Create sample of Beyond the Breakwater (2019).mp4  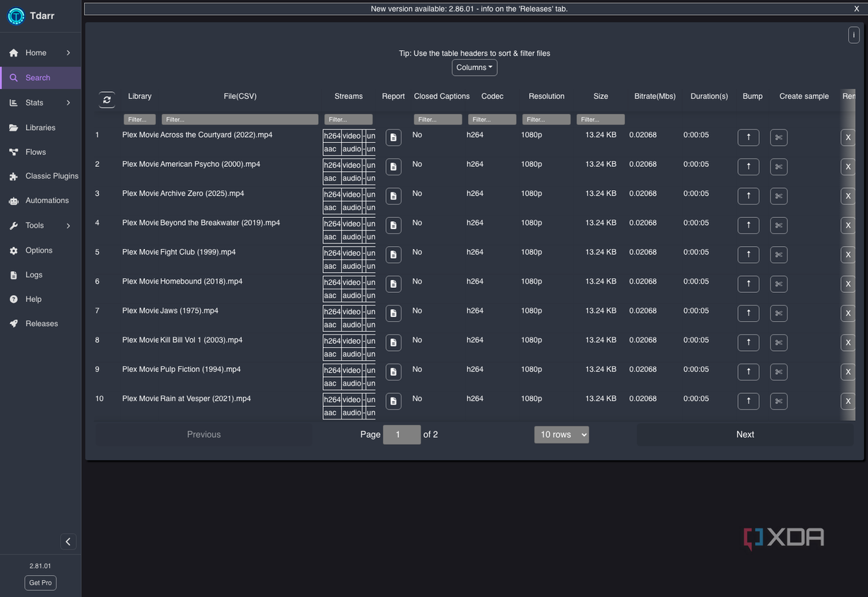(x=779, y=226)
